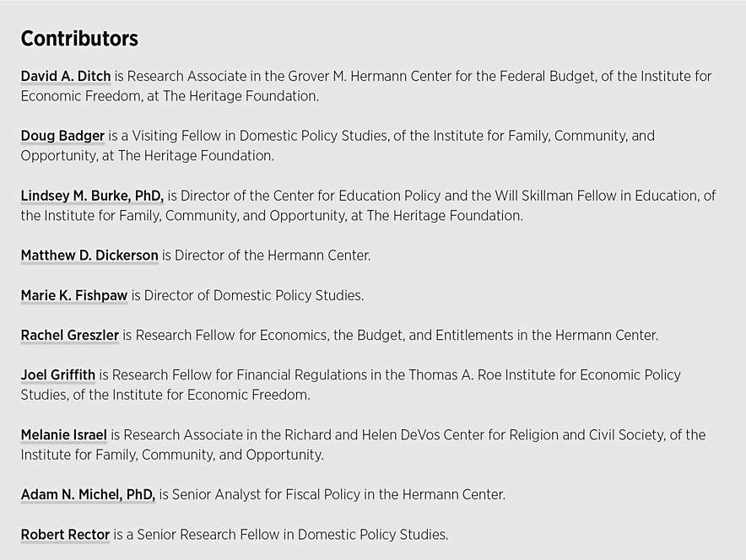Viewport: 746px width, 560px height.
Task: Click the Marie K. Fishpaw link
Action: (x=74, y=295)
